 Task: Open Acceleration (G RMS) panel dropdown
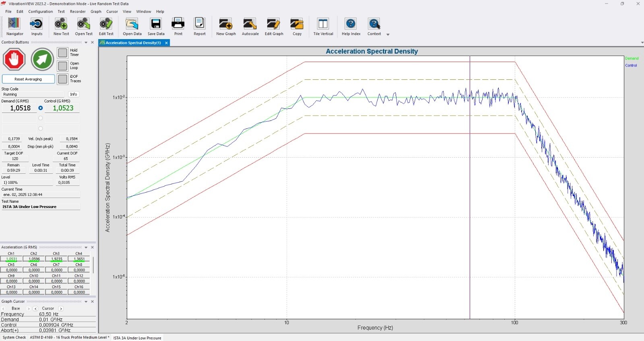86,247
